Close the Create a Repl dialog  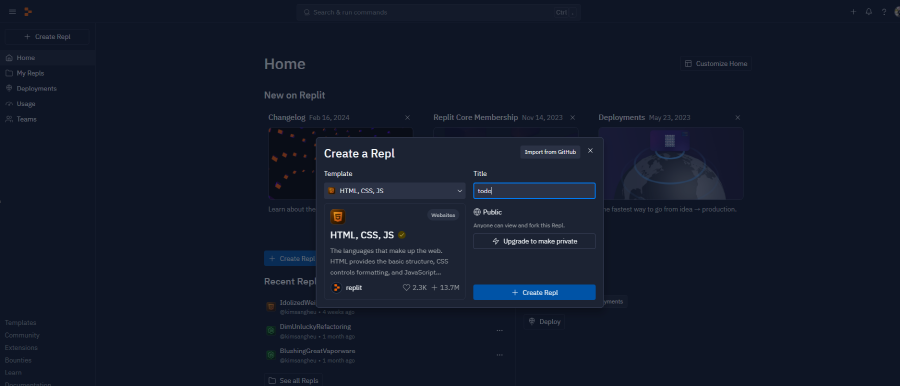pos(590,151)
